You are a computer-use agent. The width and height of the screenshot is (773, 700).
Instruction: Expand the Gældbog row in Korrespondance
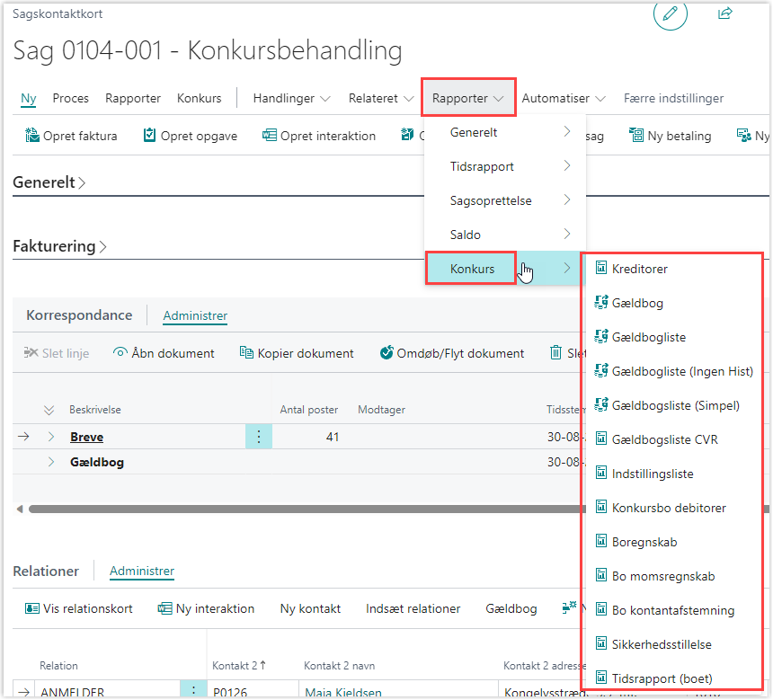tap(51, 462)
